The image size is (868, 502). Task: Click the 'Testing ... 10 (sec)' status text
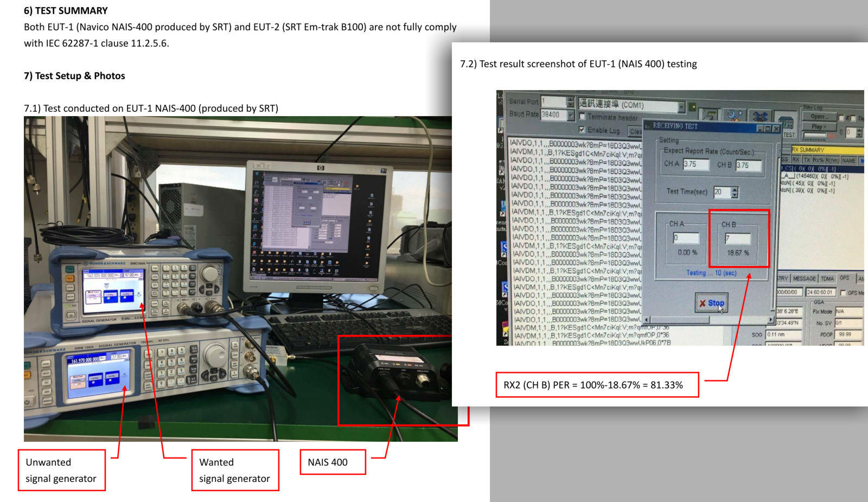click(x=711, y=273)
